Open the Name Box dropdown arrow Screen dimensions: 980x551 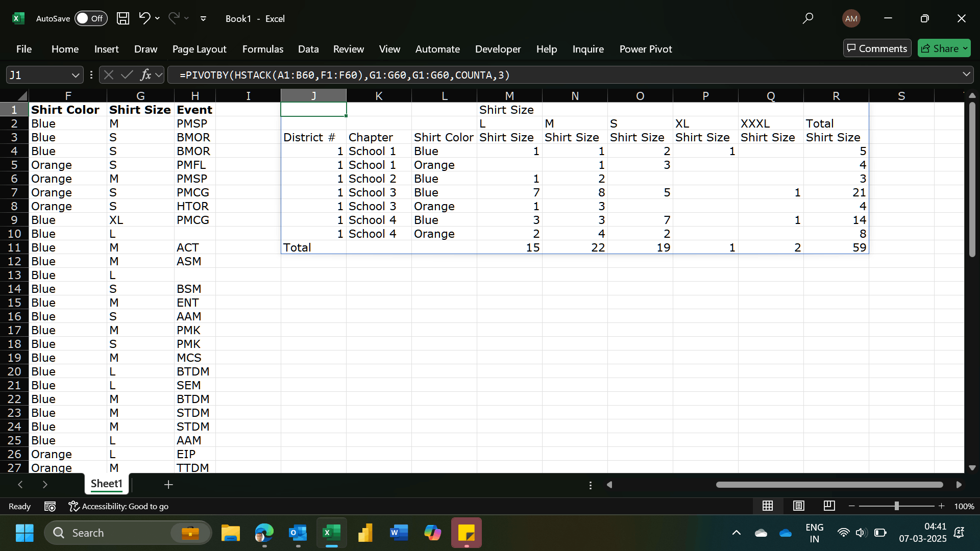76,75
